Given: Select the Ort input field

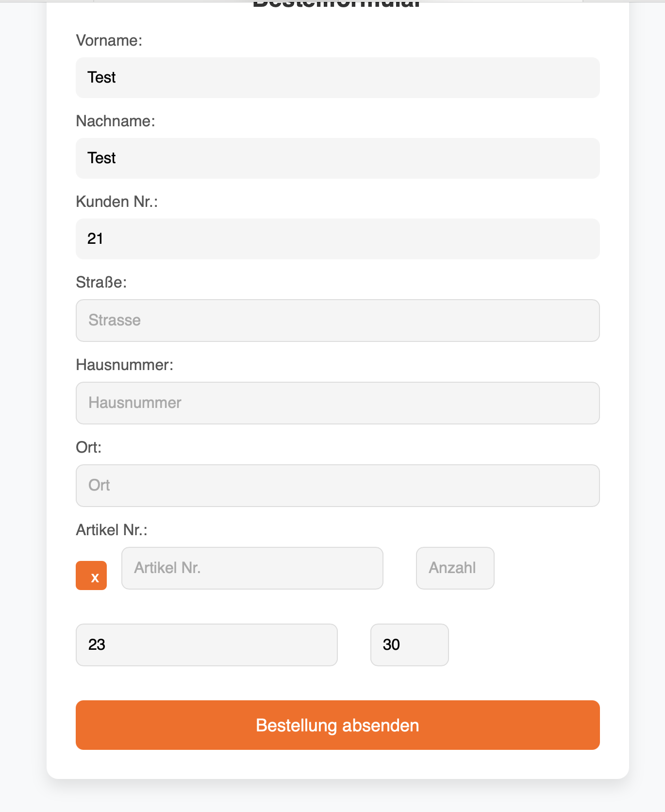Looking at the screenshot, I should click(337, 486).
